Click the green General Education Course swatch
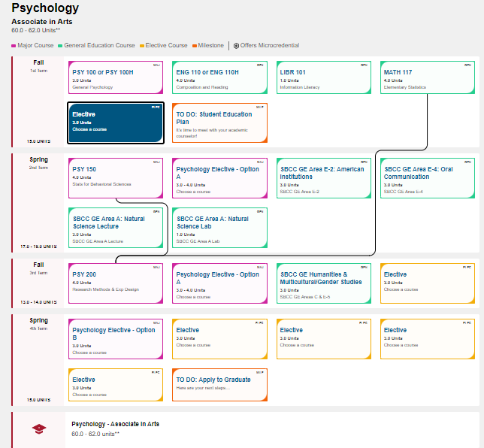The image size is (484, 448). (x=61, y=46)
